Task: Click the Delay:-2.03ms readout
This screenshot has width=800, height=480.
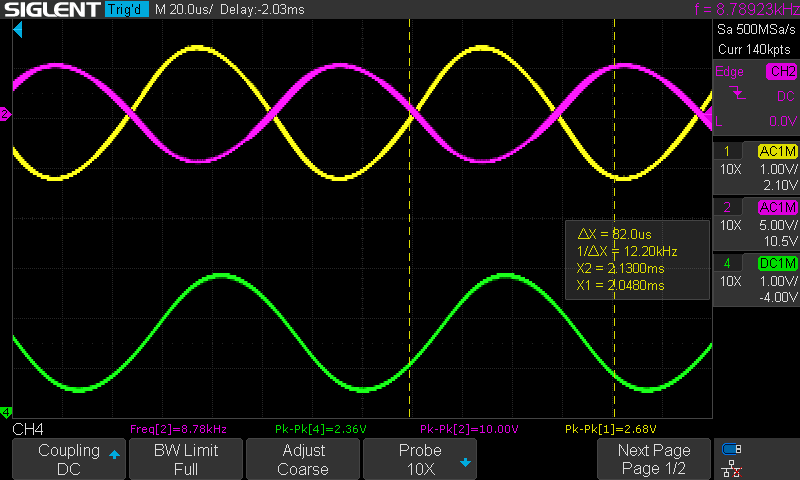Action: [x=262, y=9]
